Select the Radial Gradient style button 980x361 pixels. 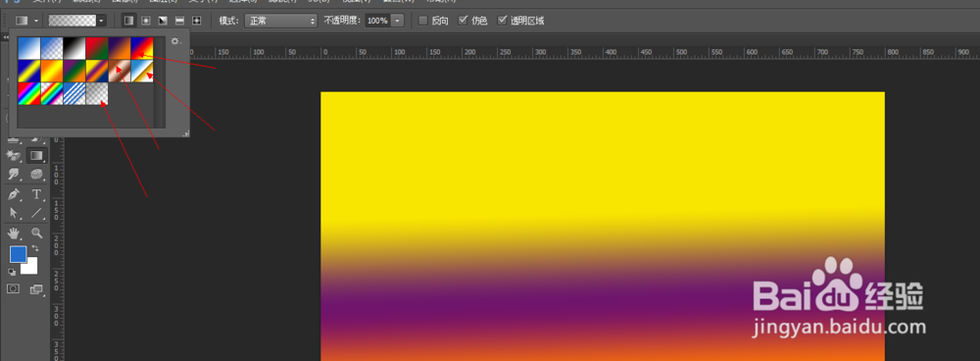click(146, 21)
